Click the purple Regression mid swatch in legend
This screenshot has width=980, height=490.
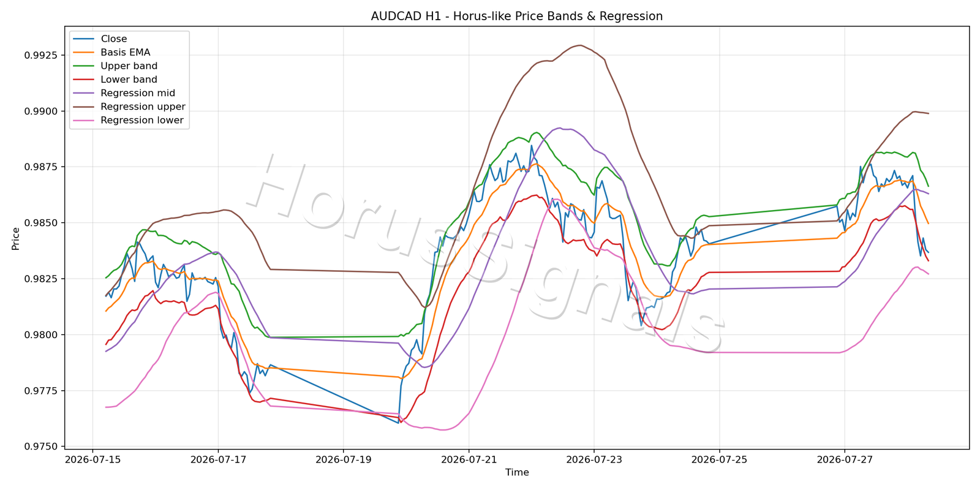pyautogui.click(x=84, y=93)
